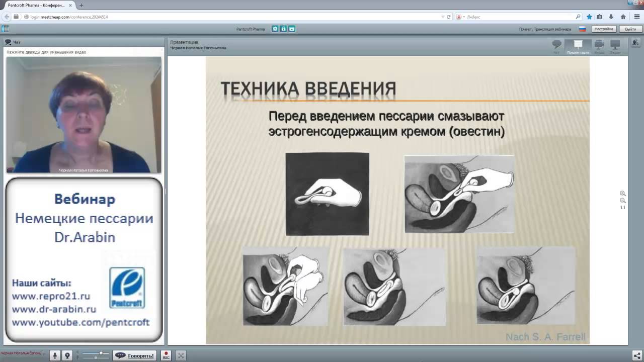Click the hand holding pessary image
644x362 pixels.
pos(328,194)
